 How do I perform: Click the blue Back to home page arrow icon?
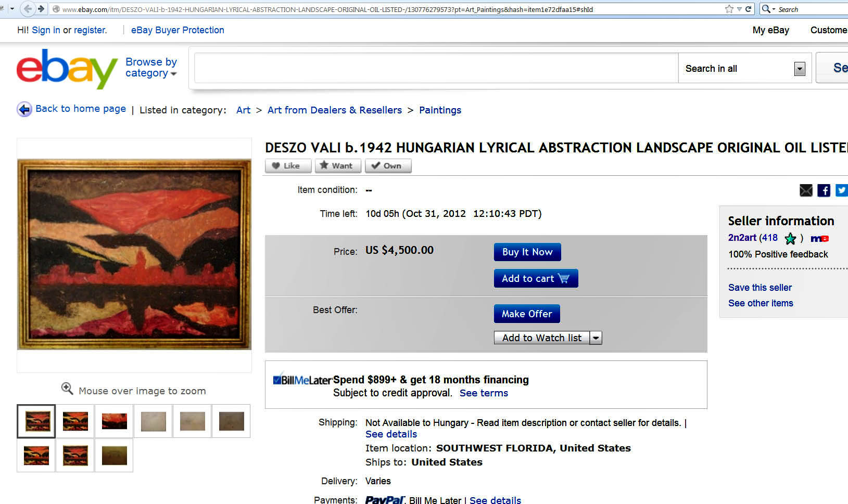pyautogui.click(x=24, y=109)
